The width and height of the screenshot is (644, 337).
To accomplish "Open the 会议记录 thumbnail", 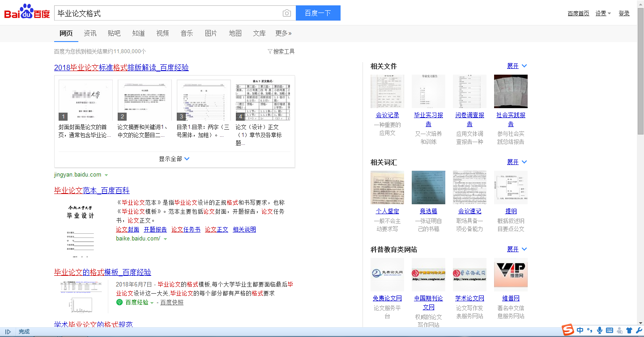I will point(387,91).
